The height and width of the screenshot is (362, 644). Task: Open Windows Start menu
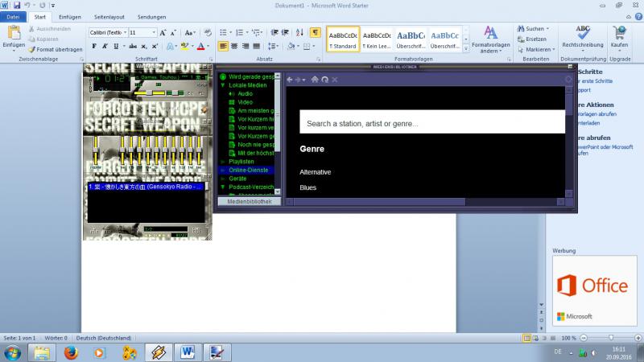pos(13,352)
